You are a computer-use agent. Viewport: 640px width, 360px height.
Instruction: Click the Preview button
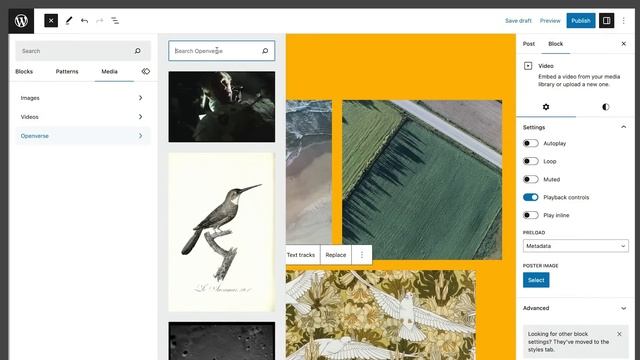(550, 20)
